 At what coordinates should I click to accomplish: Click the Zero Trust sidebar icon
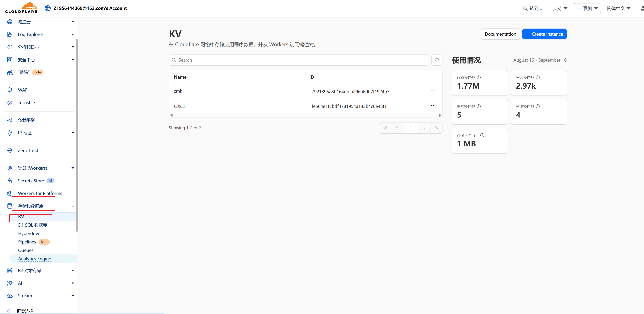pos(10,150)
